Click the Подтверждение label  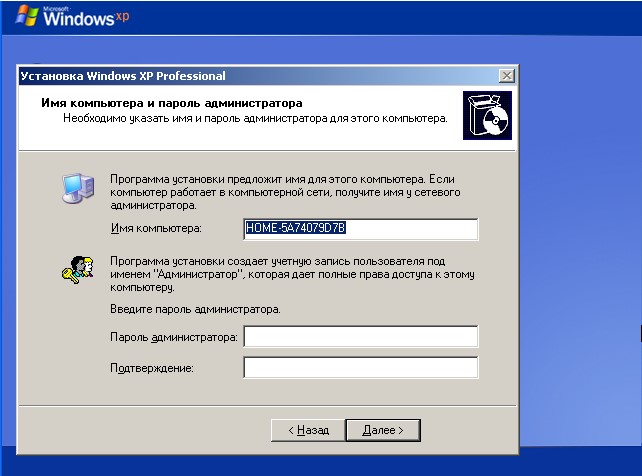point(151,368)
